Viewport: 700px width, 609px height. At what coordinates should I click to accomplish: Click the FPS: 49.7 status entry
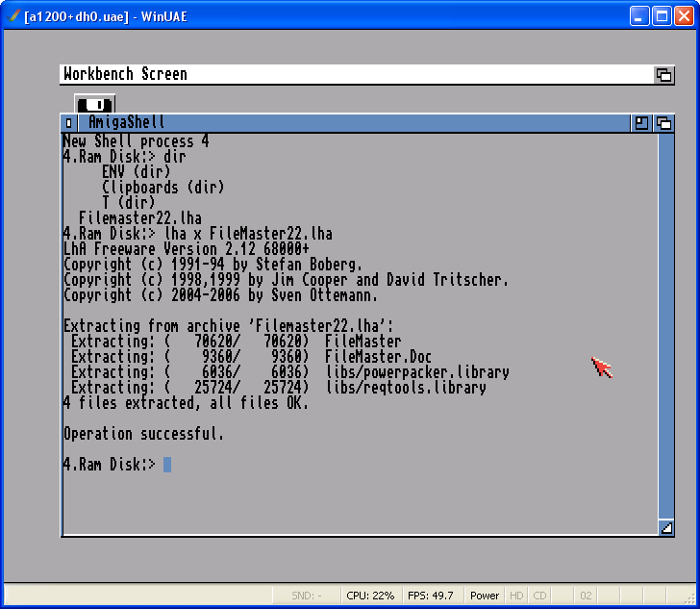tap(431, 596)
